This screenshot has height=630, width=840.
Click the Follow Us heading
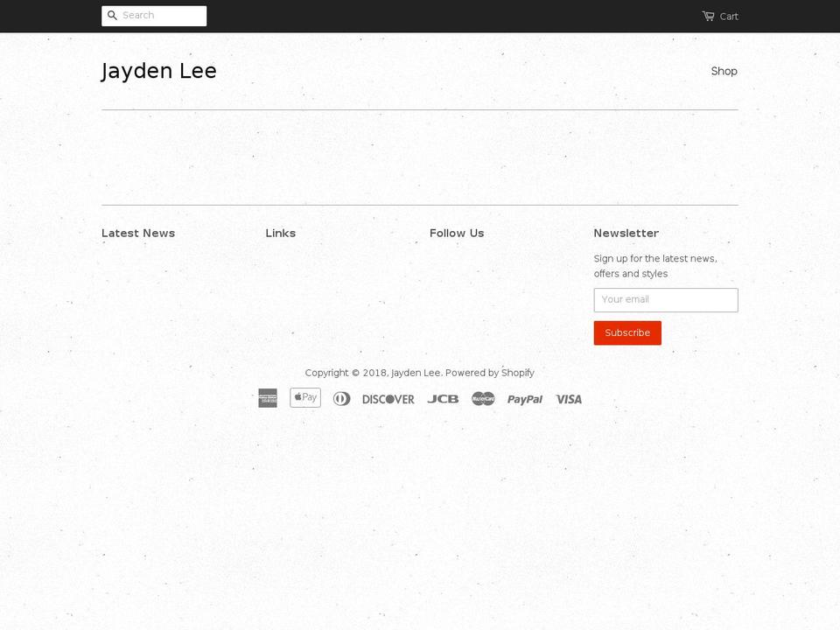click(x=457, y=233)
